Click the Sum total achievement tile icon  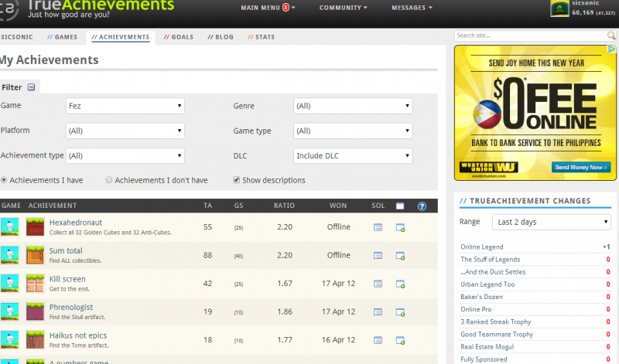click(x=35, y=255)
